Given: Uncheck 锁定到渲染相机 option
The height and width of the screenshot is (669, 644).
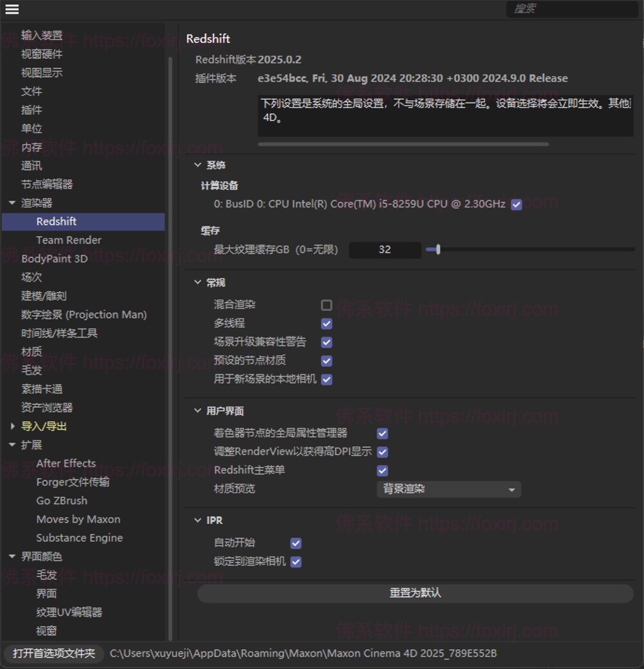Looking at the screenshot, I should (x=296, y=562).
